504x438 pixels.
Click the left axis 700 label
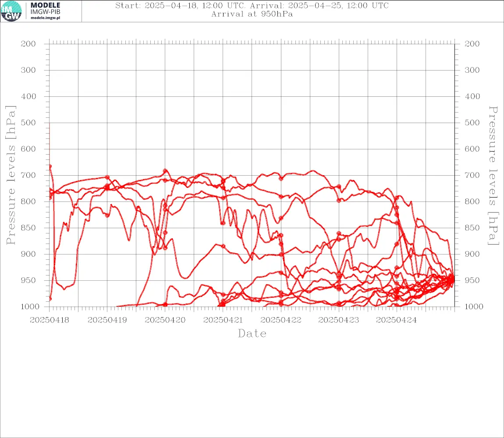(28, 176)
